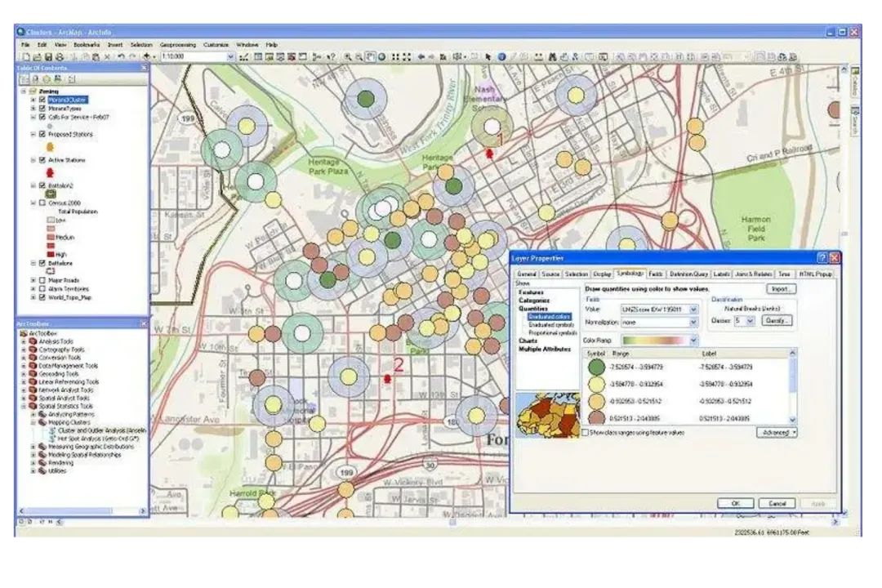Select the Pan hand tool
882x588 pixels.
point(370,57)
